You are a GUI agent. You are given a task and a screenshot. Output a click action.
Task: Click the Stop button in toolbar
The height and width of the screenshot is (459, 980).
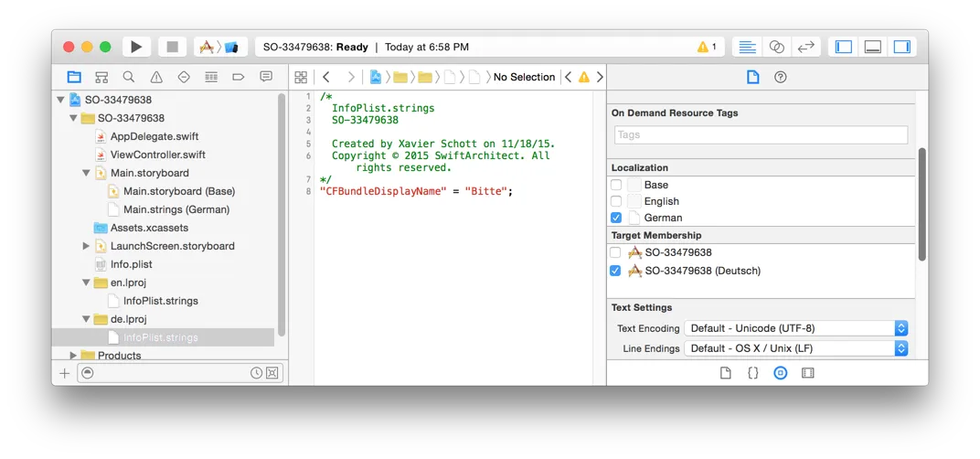172,47
